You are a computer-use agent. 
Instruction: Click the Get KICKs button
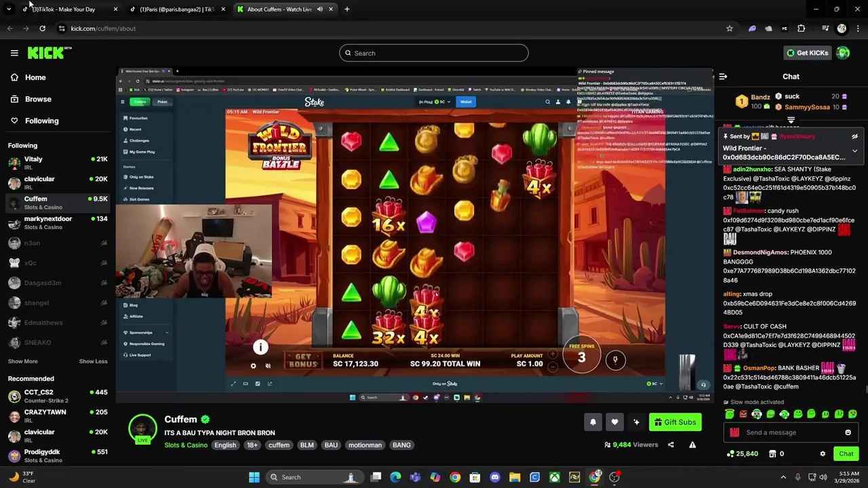pyautogui.click(x=807, y=53)
